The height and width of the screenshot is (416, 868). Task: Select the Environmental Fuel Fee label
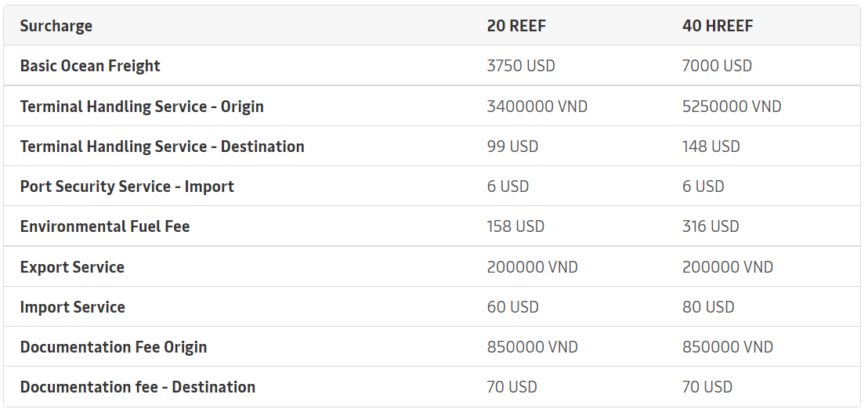click(105, 226)
